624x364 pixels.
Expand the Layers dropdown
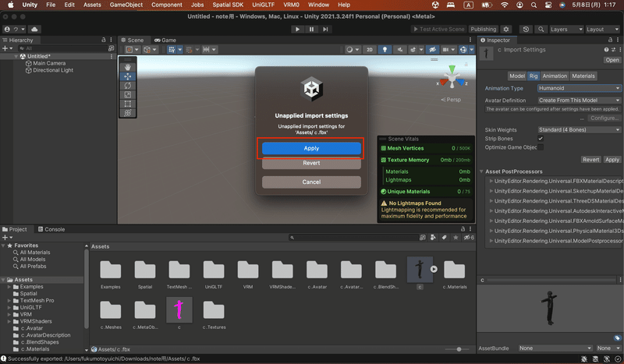pos(565,30)
